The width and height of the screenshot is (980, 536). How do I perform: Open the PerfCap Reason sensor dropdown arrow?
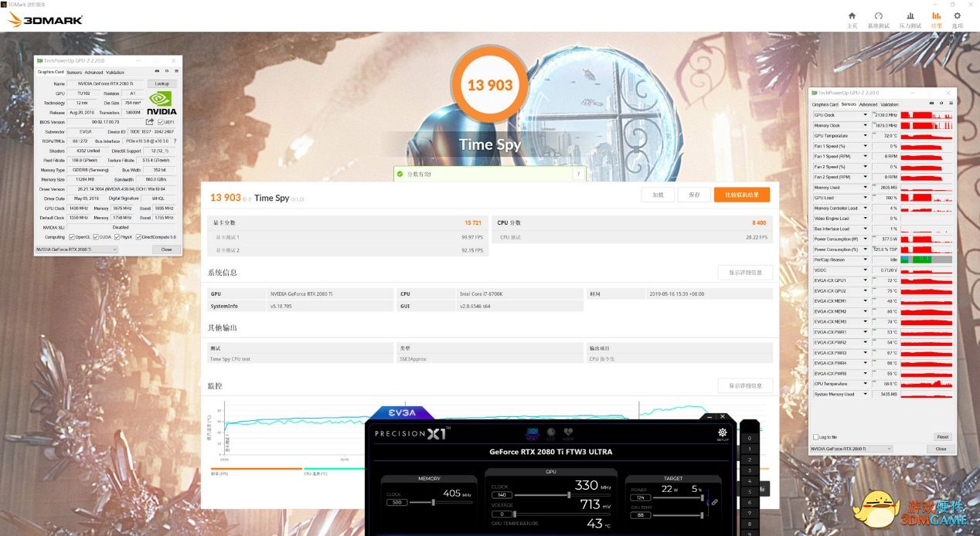(x=865, y=260)
